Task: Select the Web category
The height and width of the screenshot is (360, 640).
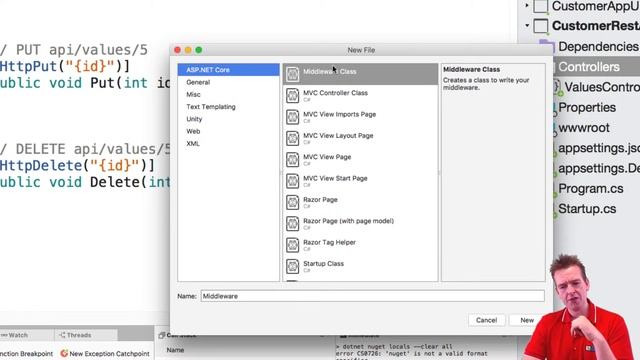Action: click(x=193, y=131)
